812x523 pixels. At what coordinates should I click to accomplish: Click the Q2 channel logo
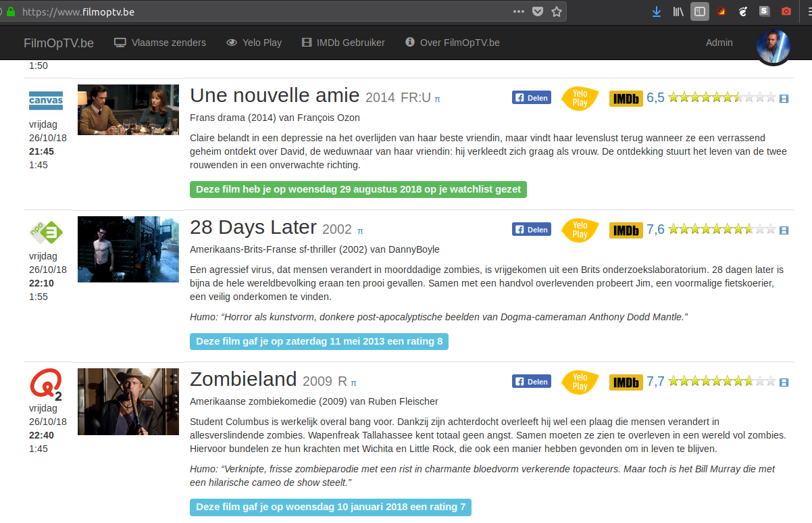click(x=46, y=384)
